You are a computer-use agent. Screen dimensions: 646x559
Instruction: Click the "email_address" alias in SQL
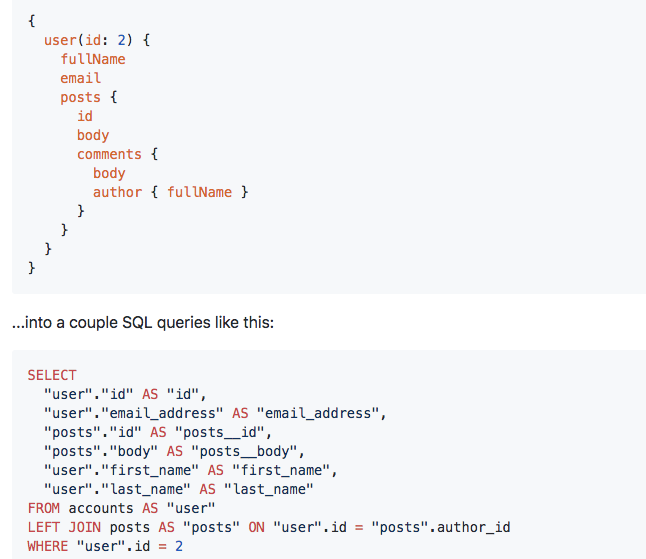coord(318,413)
